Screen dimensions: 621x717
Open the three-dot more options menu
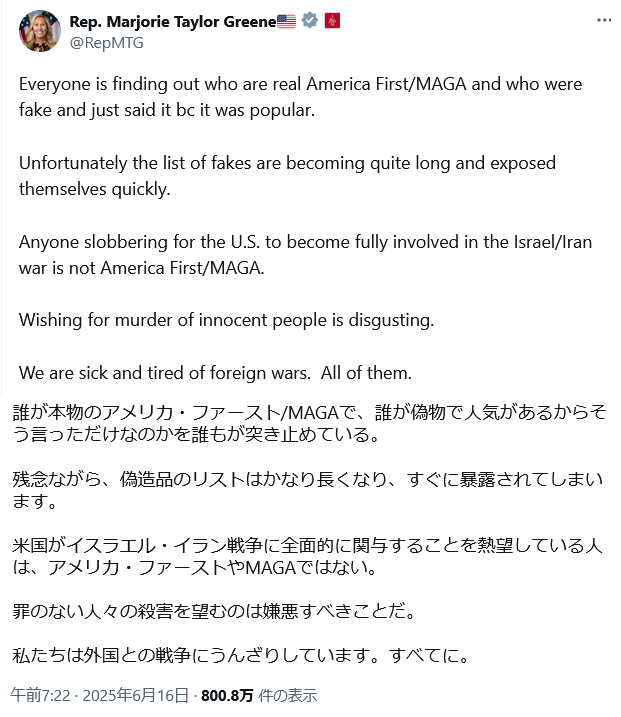(x=604, y=20)
